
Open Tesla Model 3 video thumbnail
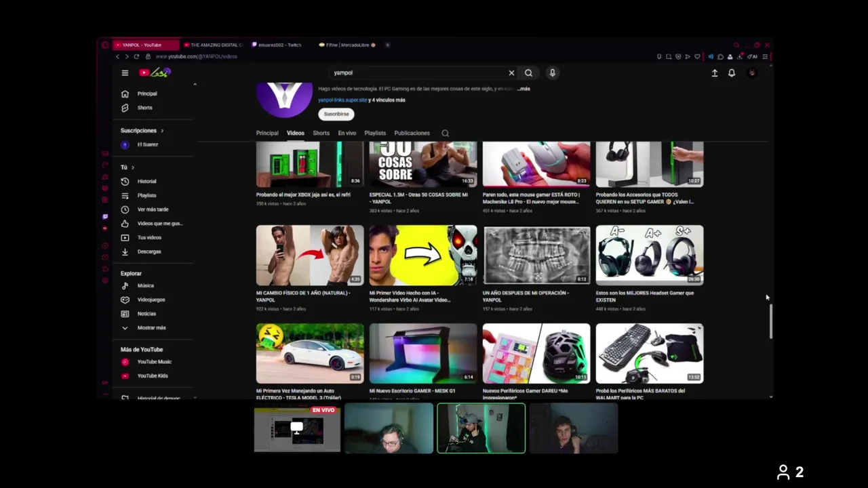coord(310,353)
